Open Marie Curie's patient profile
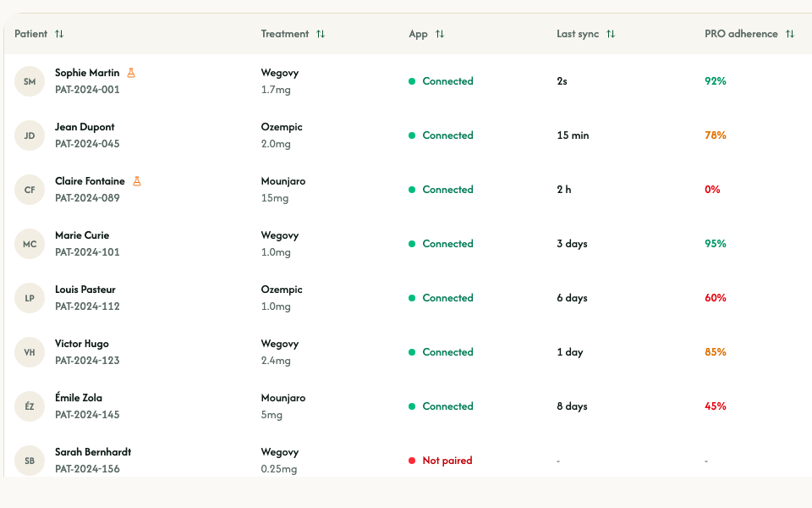 [x=82, y=235]
